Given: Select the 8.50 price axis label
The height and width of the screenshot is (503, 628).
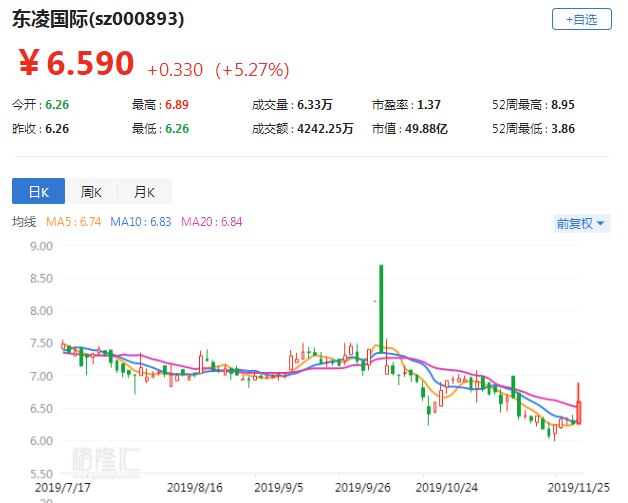Looking at the screenshot, I should (41, 278).
